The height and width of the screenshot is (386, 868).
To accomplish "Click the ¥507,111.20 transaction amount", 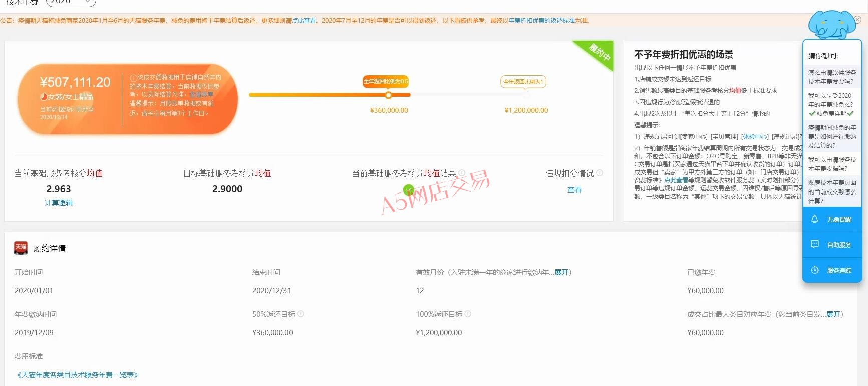I will (75, 82).
